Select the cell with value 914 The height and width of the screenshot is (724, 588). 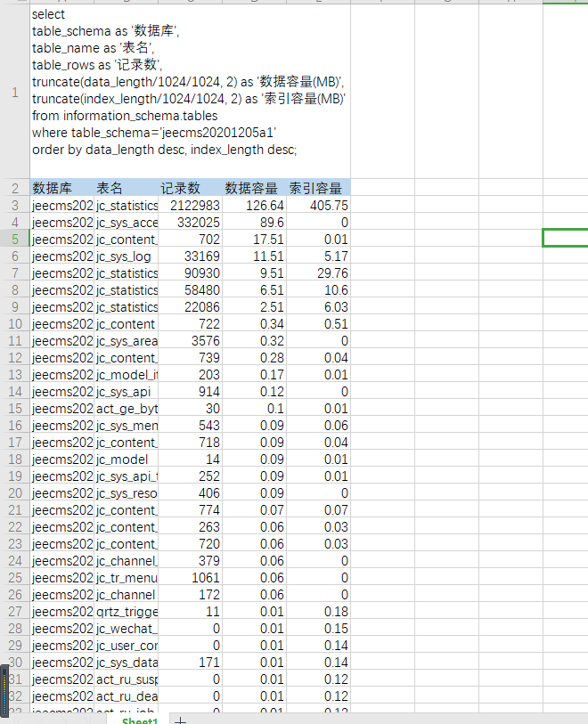coord(191,391)
